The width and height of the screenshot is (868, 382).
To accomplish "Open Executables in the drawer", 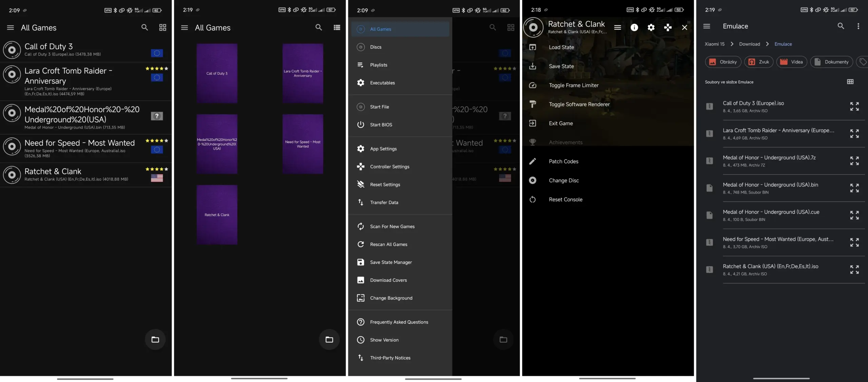I will click(x=400, y=83).
